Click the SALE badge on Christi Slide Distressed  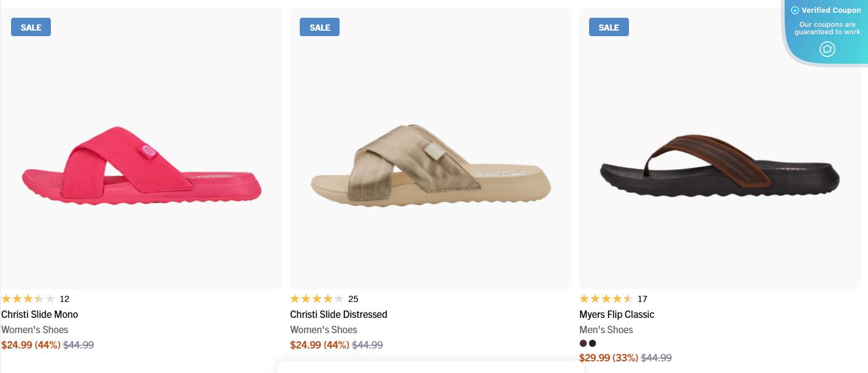[319, 26]
